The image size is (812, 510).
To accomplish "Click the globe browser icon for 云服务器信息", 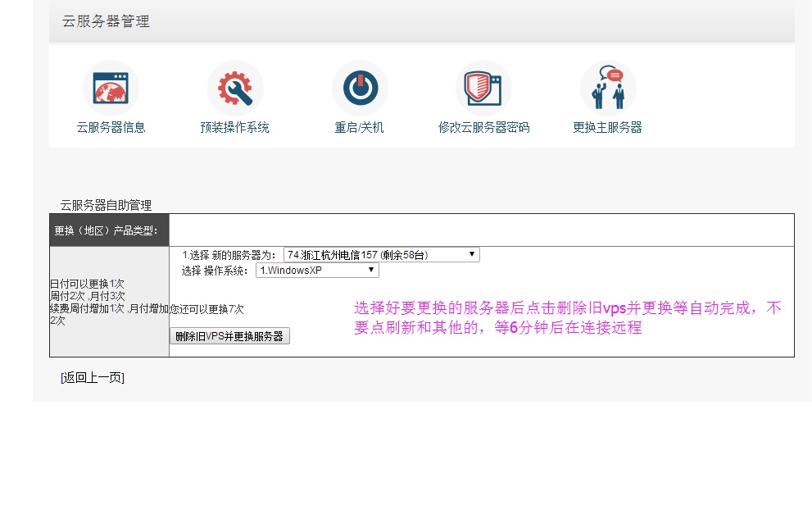I will tap(111, 89).
